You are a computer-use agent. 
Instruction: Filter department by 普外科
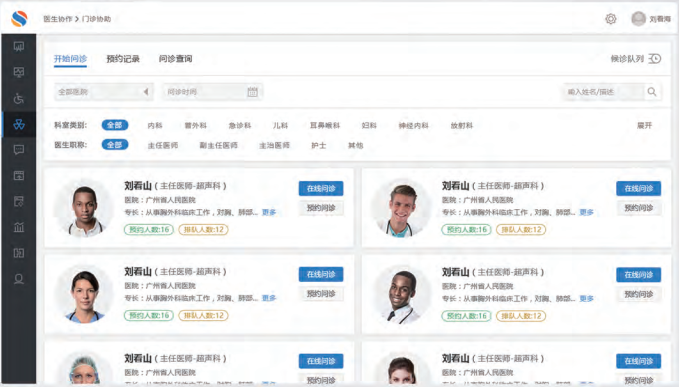(196, 126)
